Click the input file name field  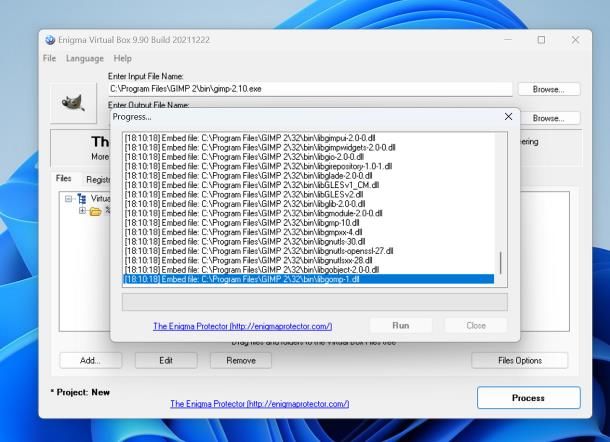point(310,89)
